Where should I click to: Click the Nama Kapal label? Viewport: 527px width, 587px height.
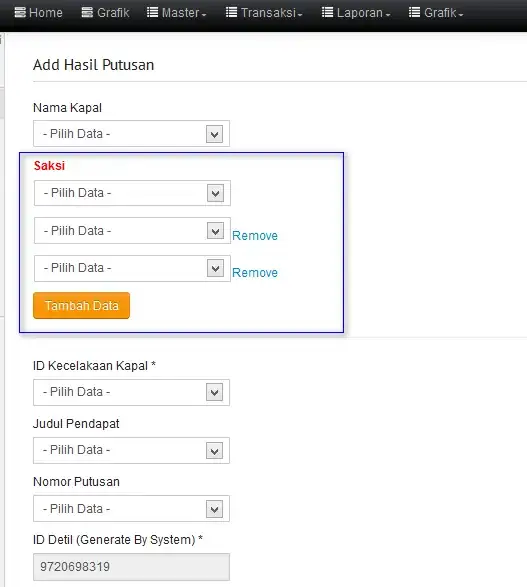[x=67, y=108]
